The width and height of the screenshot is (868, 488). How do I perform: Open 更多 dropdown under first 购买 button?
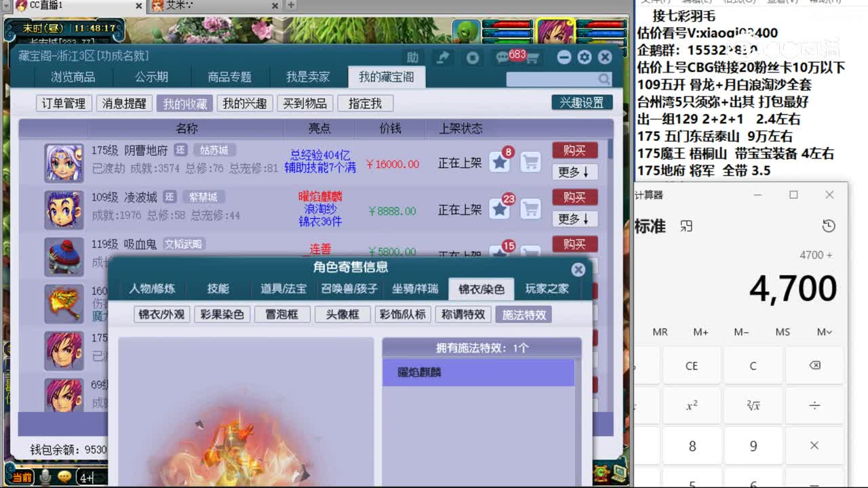point(574,171)
